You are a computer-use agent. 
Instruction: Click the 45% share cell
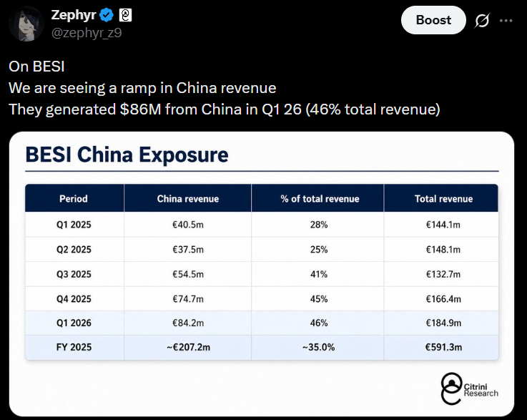tap(319, 299)
